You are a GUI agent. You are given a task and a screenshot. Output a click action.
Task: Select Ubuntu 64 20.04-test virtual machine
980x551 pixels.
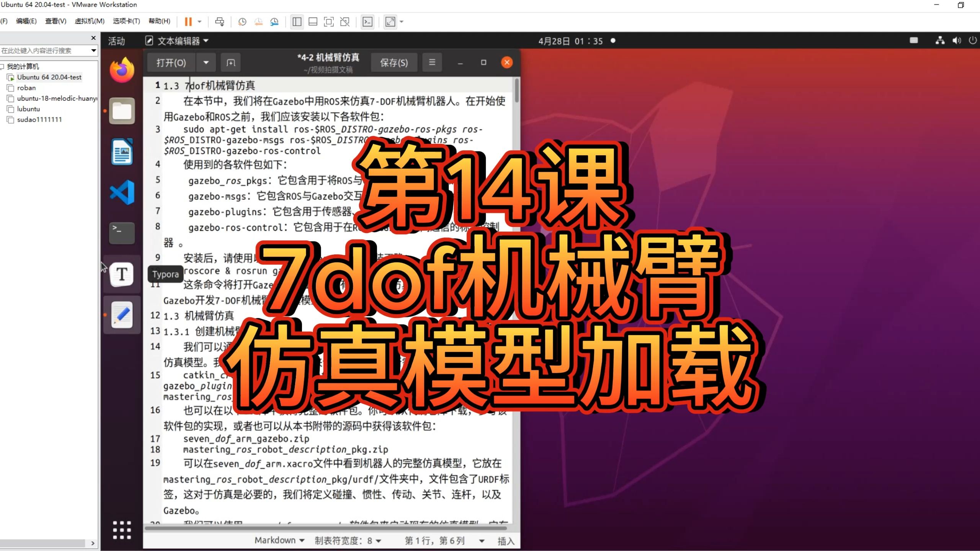coord(49,77)
